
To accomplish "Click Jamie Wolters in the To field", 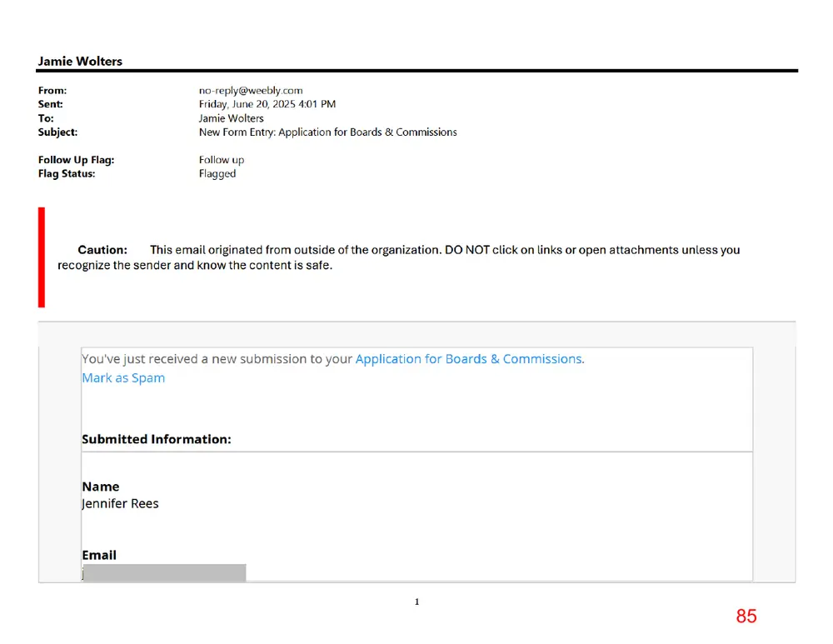I will (231, 118).
